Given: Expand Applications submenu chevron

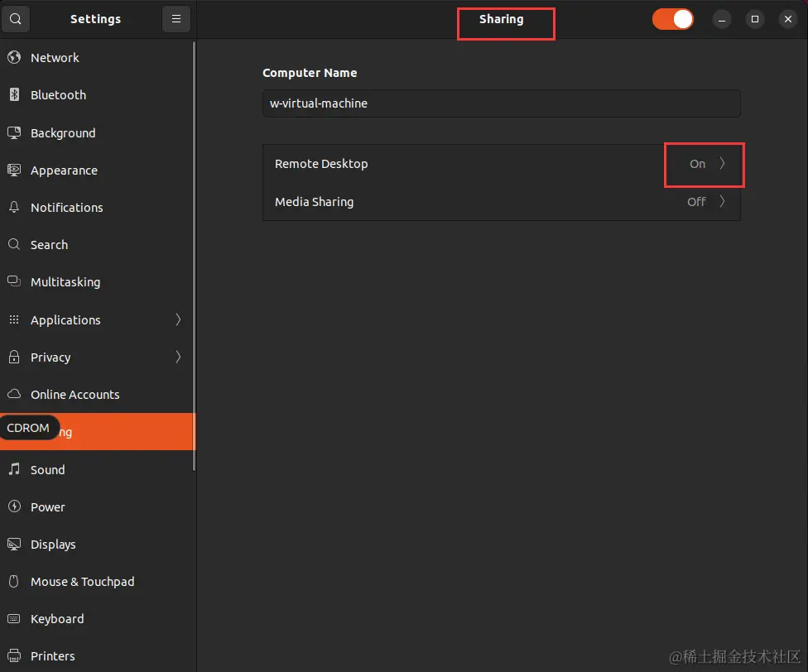Looking at the screenshot, I should (x=178, y=319).
